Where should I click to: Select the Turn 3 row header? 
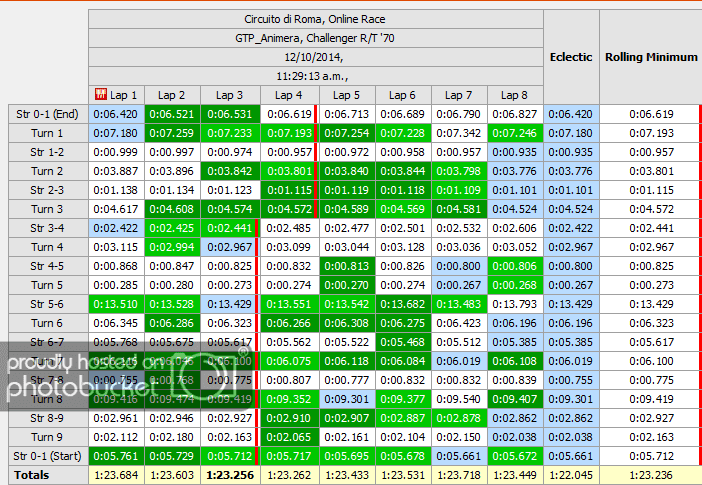48,209
